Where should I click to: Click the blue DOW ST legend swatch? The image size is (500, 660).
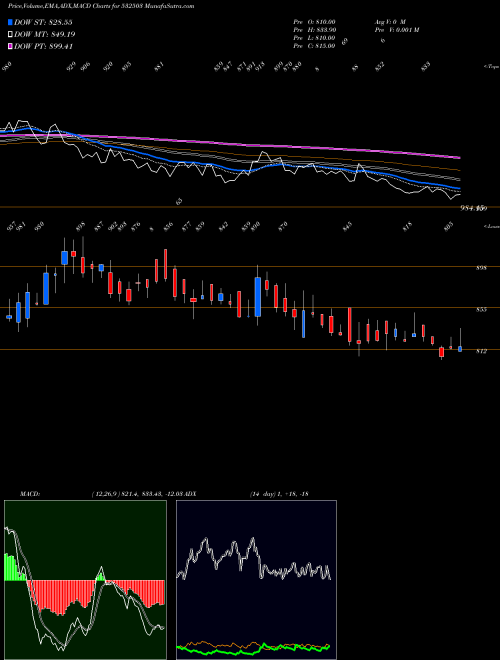10,22
